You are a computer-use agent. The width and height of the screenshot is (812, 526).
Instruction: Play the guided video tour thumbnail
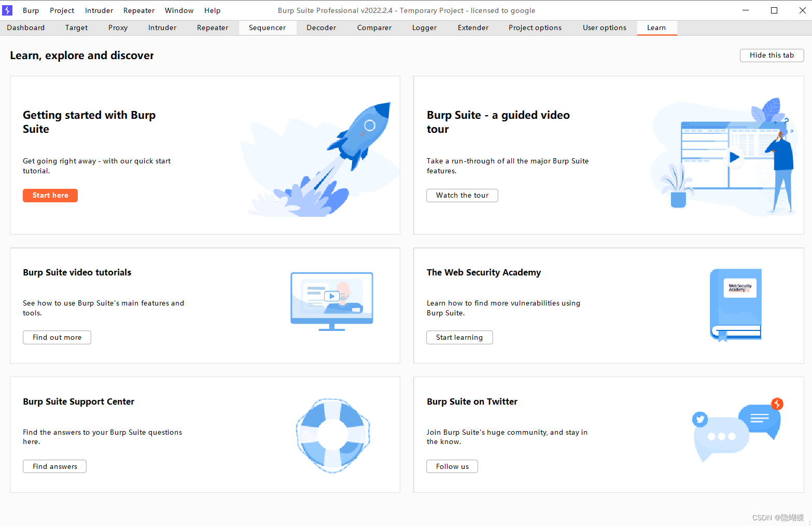tap(734, 157)
